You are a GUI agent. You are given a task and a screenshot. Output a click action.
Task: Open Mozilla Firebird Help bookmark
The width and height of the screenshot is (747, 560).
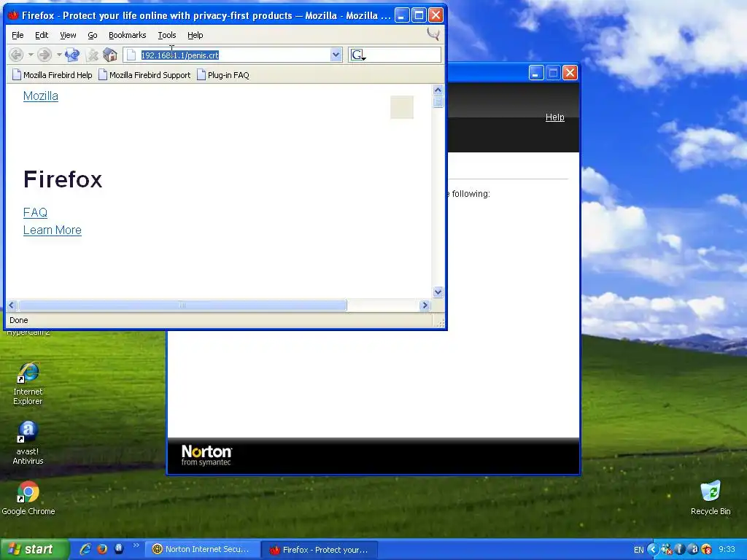(x=53, y=75)
